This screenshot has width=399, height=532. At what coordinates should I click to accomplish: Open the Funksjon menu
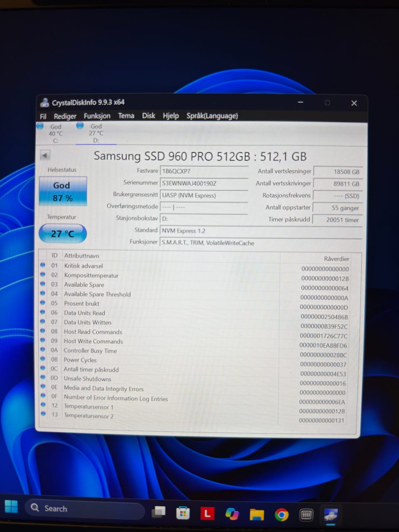pyautogui.click(x=97, y=116)
